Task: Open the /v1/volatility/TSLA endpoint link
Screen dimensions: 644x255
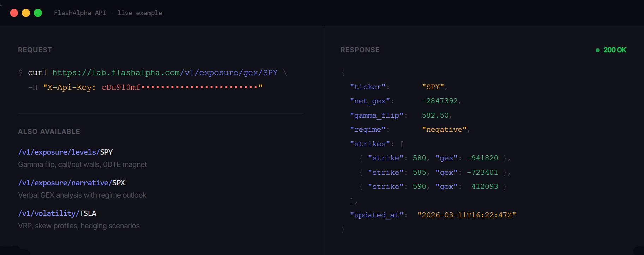Action: pyautogui.click(x=57, y=213)
